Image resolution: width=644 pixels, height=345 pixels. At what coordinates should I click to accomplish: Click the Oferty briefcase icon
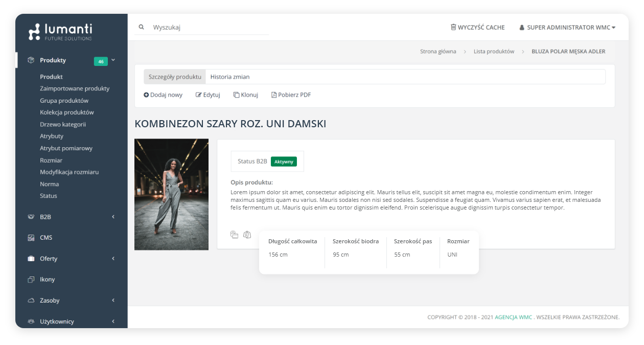31,259
